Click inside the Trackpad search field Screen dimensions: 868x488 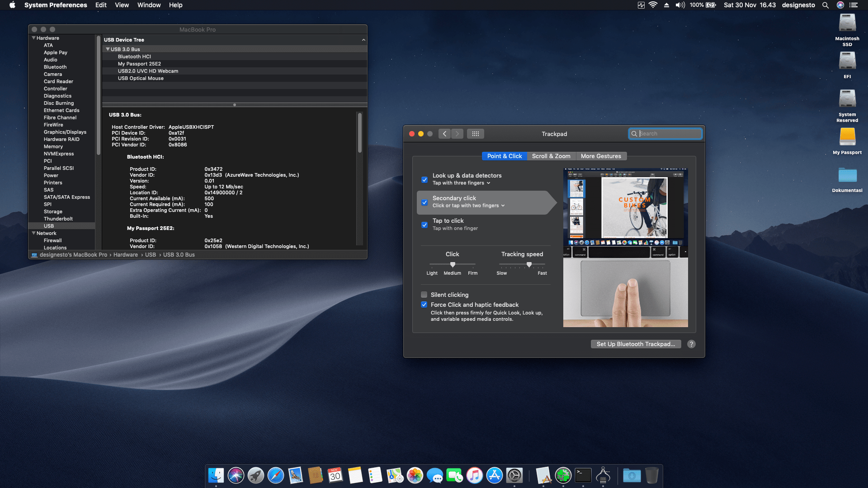[x=665, y=133]
